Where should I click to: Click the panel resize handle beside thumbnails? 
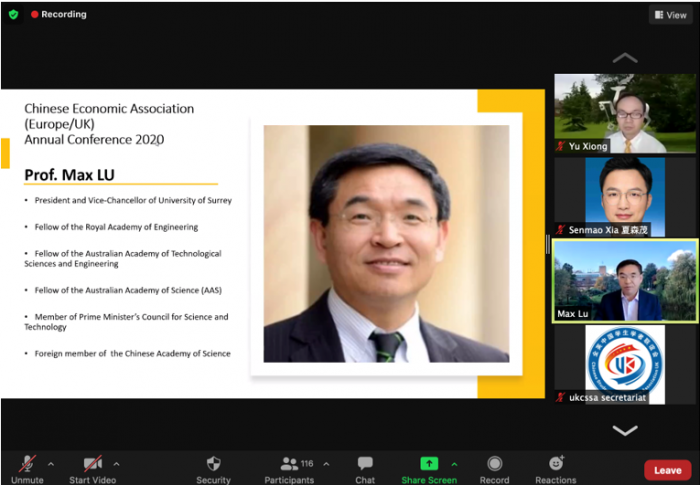548,244
